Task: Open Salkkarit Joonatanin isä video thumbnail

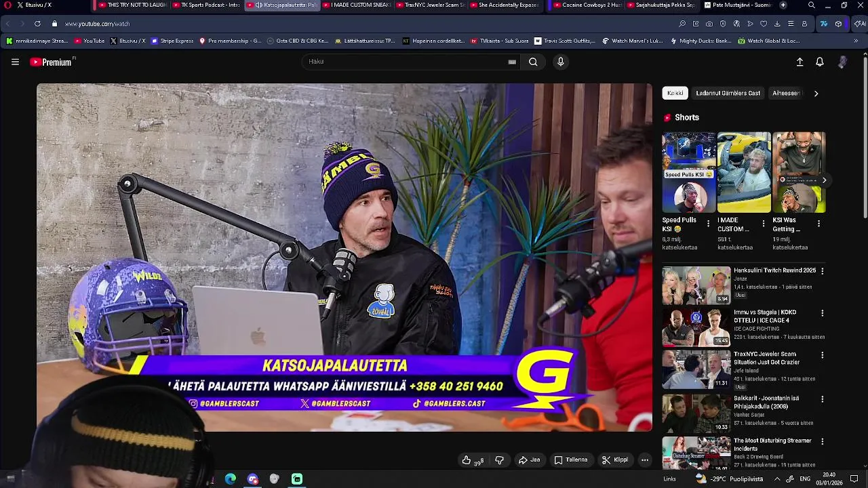Action: (x=696, y=413)
